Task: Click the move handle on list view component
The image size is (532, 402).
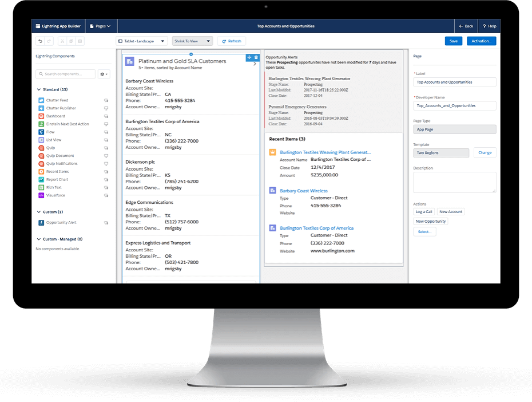Action: point(249,57)
